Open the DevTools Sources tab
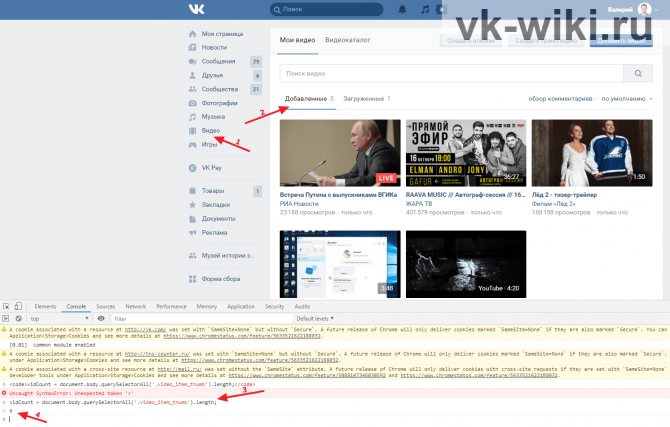The image size is (670, 427). click(106, 306)
